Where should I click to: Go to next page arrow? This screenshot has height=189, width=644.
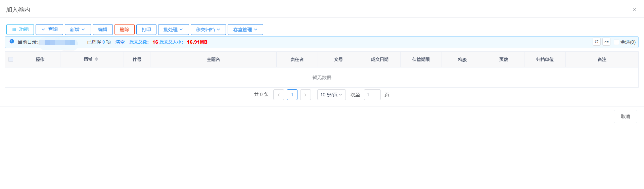(x=305, y=95)
